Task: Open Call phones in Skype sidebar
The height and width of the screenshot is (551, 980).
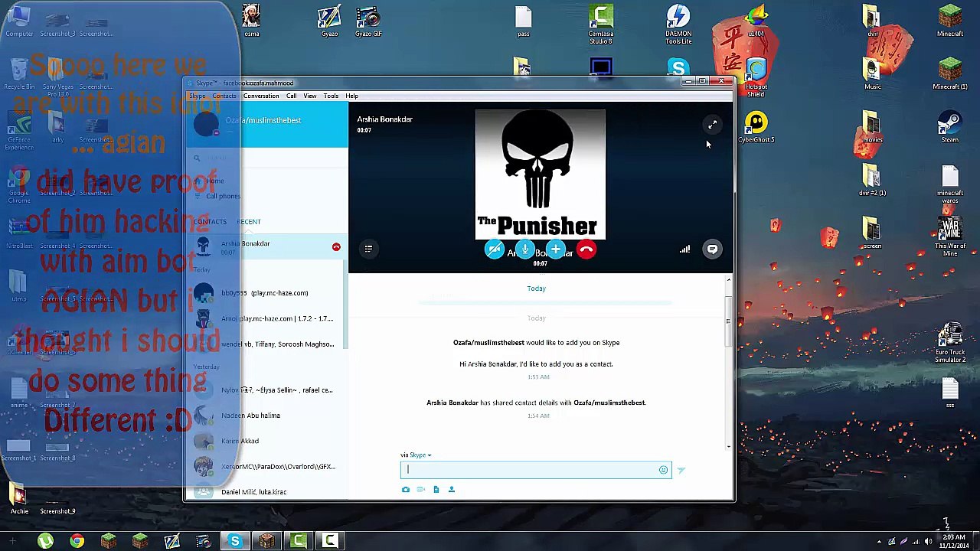Action: tap(223, 197)
